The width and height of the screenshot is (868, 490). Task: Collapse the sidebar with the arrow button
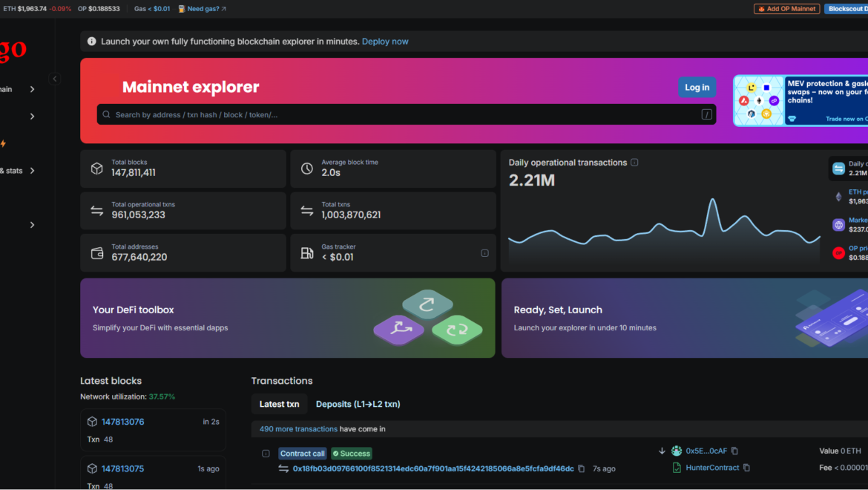54,79
